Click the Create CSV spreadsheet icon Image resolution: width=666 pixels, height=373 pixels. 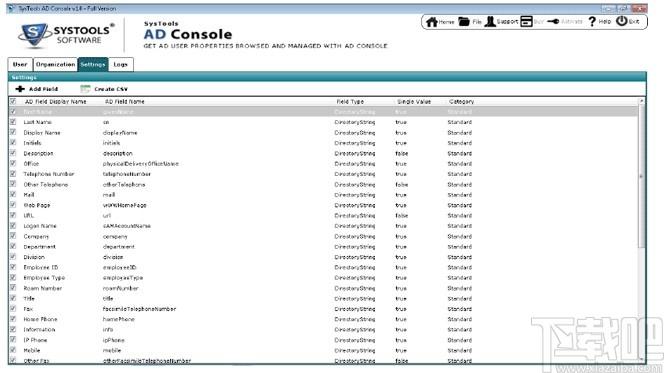[x=85, y=89]
